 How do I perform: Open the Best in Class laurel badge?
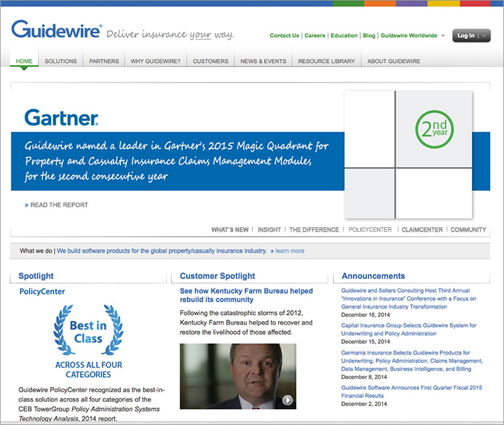(x=88, y=330)
